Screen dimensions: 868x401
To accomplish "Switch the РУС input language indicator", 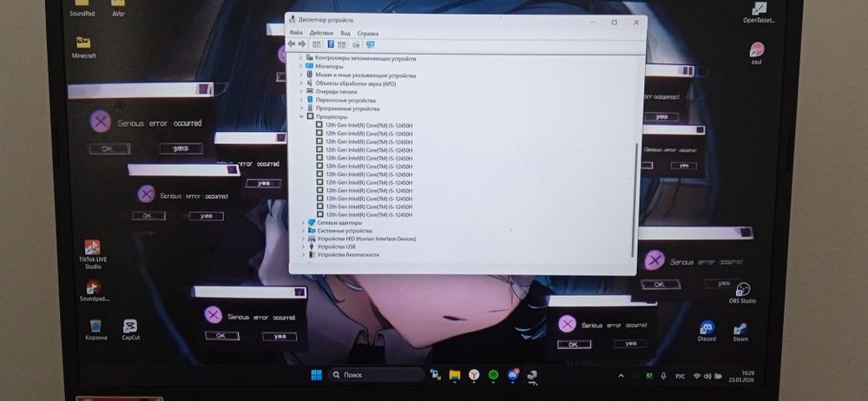I will pyautogui.click(x=680, y=377).
